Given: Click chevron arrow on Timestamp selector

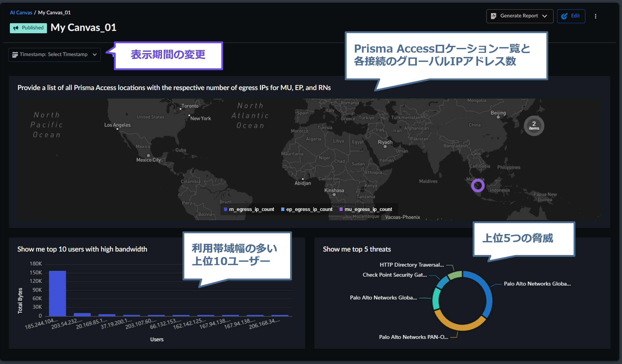Looking at the screenshot, I should point(95,55).
